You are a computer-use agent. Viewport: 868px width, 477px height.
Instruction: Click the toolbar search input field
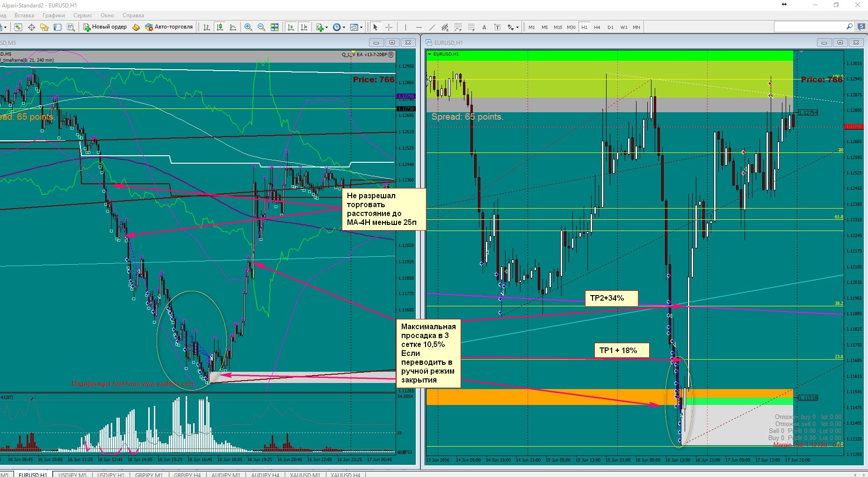(x=814, y=27)
